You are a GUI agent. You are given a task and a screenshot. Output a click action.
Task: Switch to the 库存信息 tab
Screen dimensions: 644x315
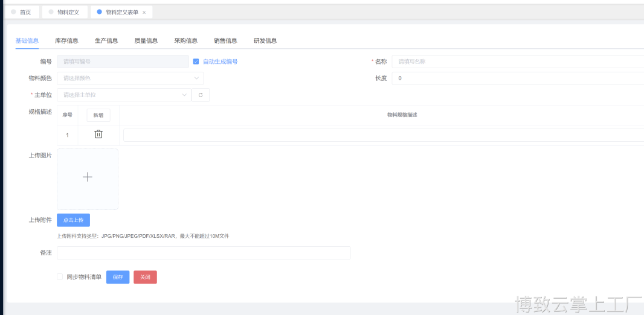pos(66,40)
